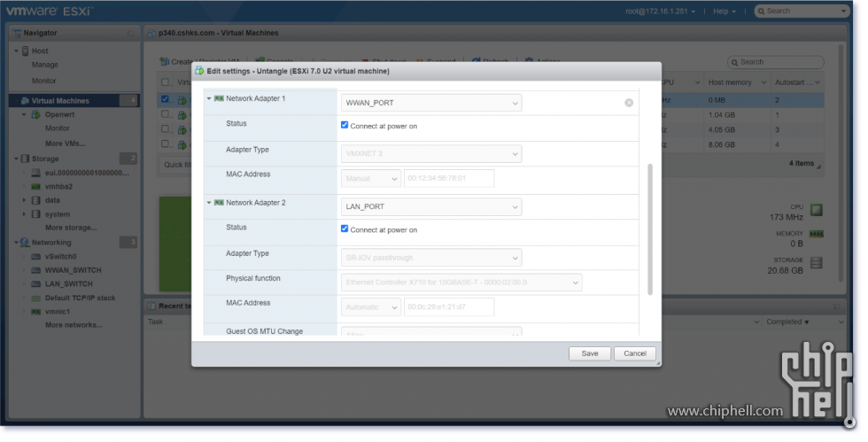Open the Help menu
Image resolution: width=868 pixels, height=442 pixels.
[x=725, y=12]
